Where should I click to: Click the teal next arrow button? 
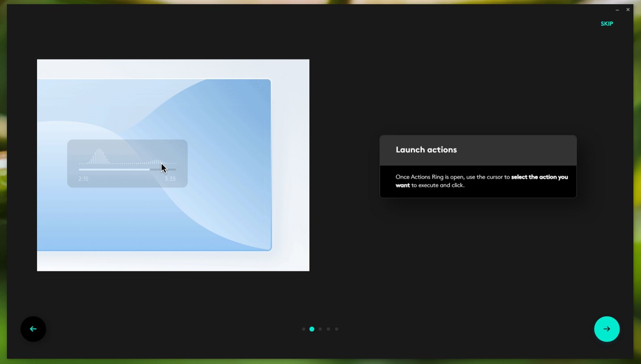click(606, 329)
